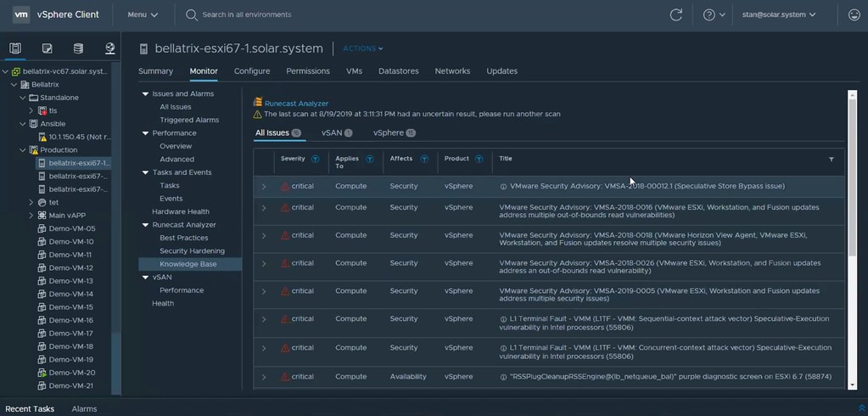Viewport: 868px width, 416px height.
Task: Expand the tls cluster node
Action: pos(31,110)
